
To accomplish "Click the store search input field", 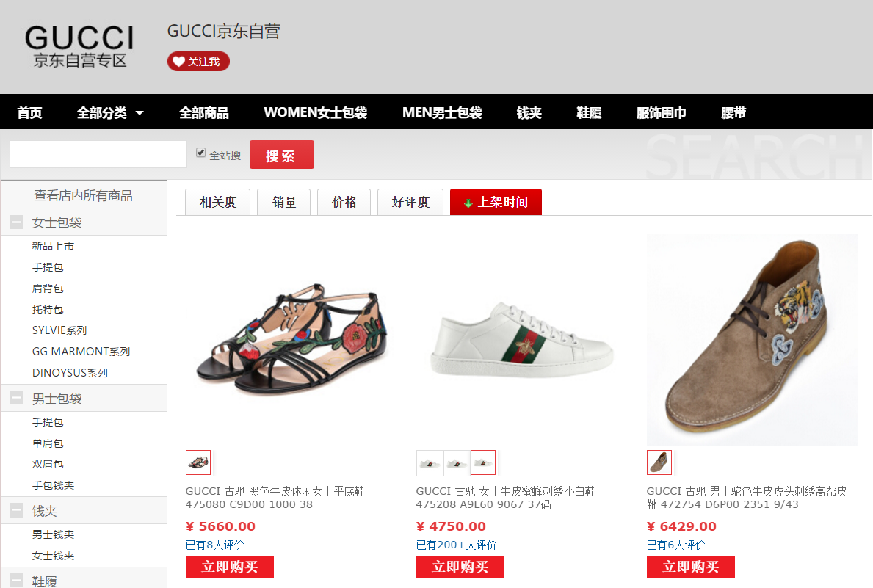I will 98,154.
